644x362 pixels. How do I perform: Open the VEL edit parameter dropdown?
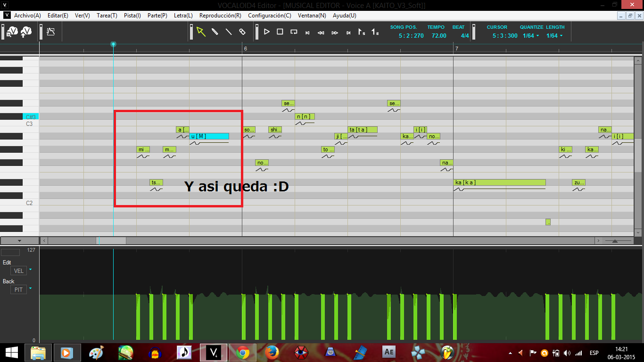[x=30, y=271]
